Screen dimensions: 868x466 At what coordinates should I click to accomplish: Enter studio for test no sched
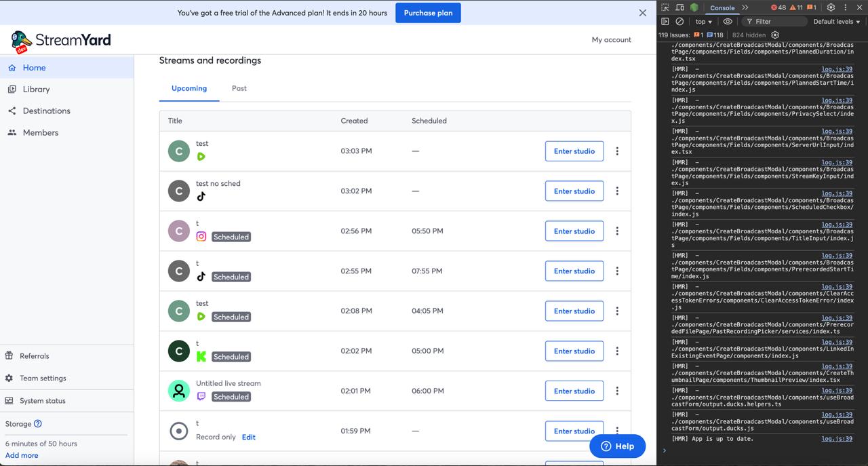click(574, 191)
